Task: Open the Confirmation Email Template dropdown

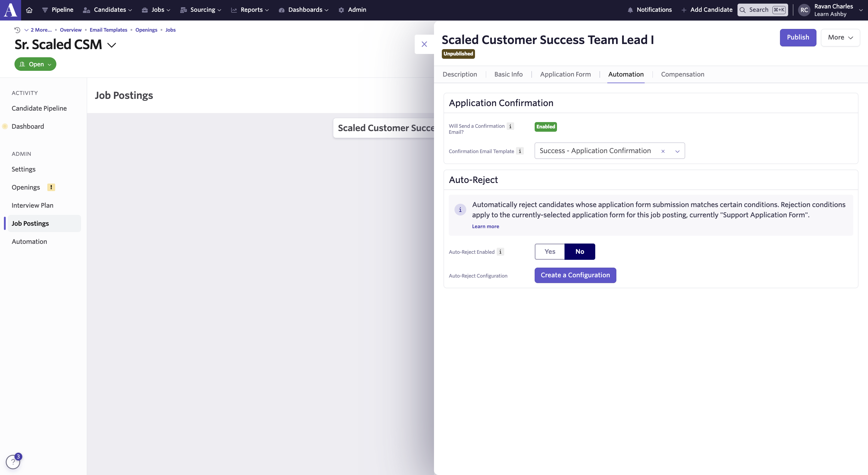Action: (x=677, y=151)
